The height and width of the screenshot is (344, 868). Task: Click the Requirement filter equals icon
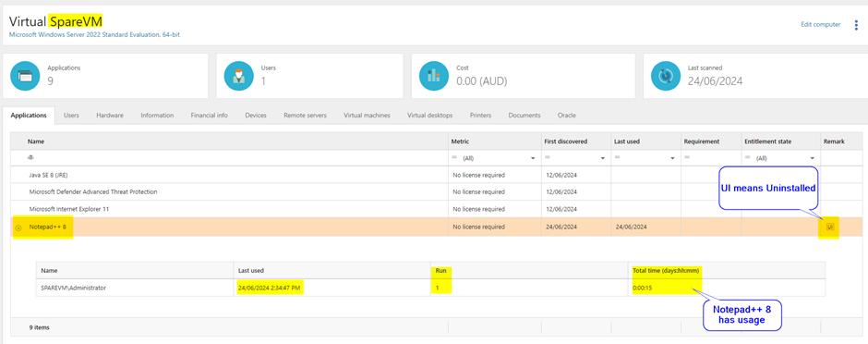click(x=687, y=158)
